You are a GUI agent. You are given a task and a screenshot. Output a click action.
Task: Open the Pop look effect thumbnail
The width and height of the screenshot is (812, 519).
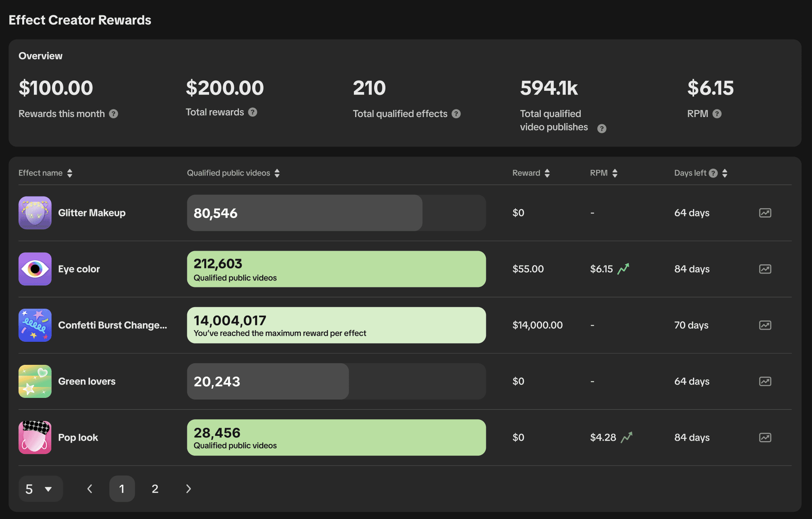pos(35,437)
